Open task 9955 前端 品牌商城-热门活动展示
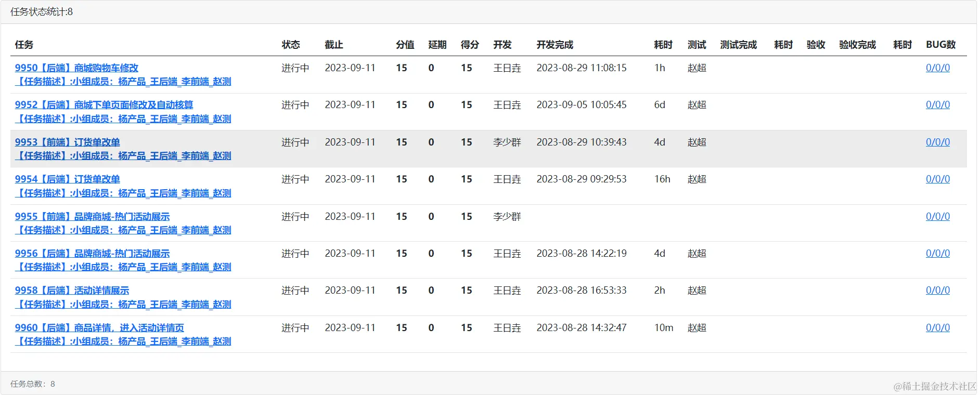Viewport: 980px width, 395px height. point(93,217)
